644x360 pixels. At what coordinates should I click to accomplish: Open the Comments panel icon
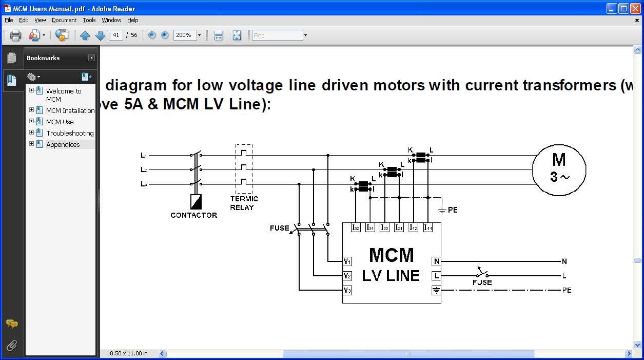(12, 324)
